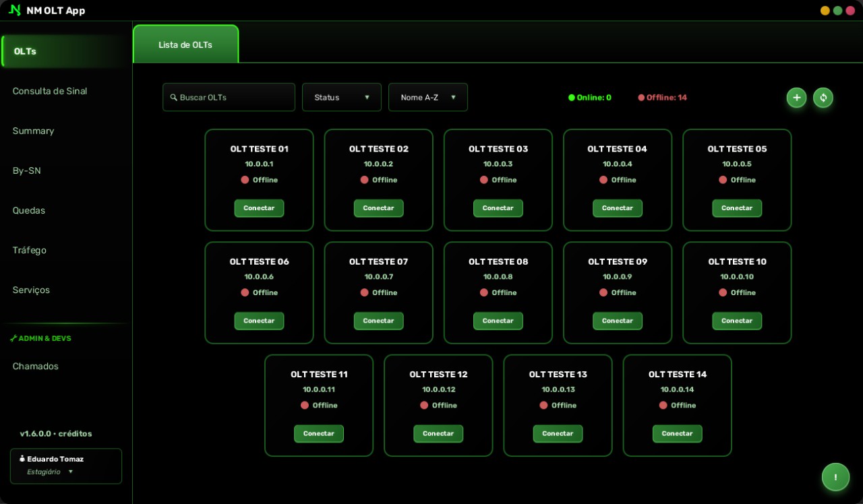Image resolution: width=863 pixels, height=504 pixels.
Task: Click the OLT TESTE 07 card title
Action: coord(378,261)
